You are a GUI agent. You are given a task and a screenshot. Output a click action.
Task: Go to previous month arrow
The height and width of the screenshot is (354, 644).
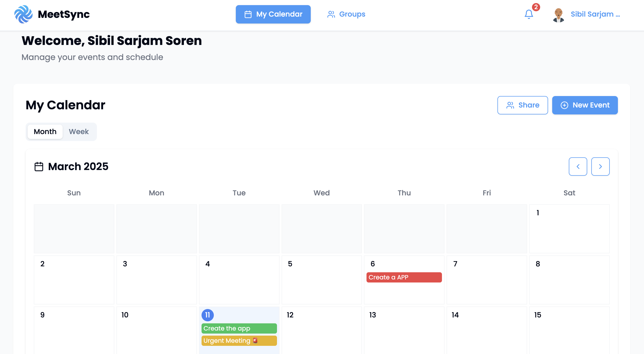(578, 167)
